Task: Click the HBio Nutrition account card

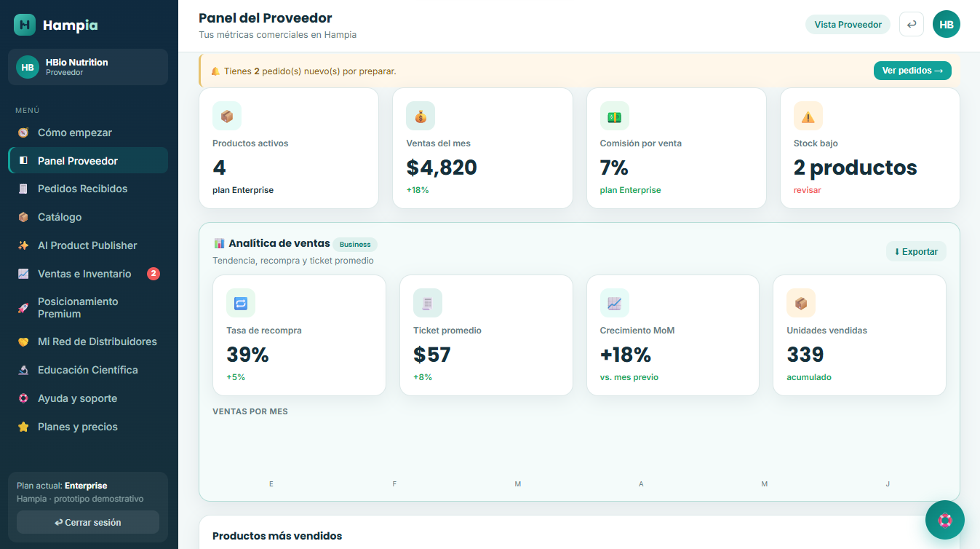Action: coord(88,67)
